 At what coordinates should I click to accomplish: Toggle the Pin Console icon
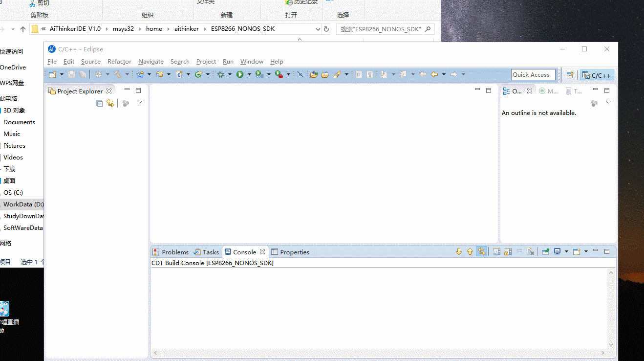[x=545, y=251]
